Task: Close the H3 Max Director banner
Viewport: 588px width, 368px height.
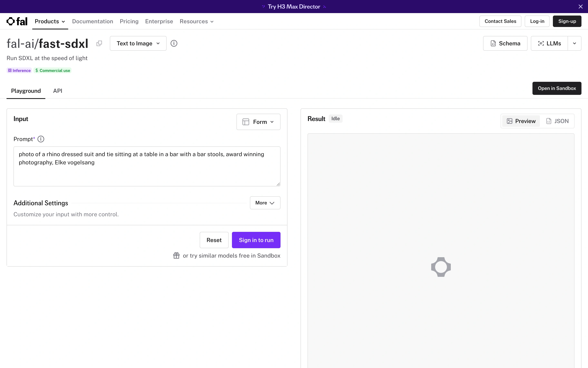Action: pos(580,7)
